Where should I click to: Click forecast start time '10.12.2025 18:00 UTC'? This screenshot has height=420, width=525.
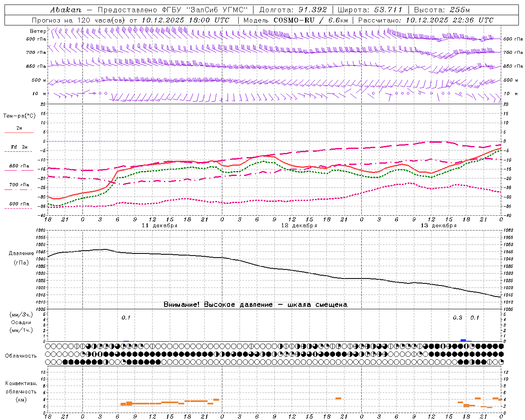[185, 20]
